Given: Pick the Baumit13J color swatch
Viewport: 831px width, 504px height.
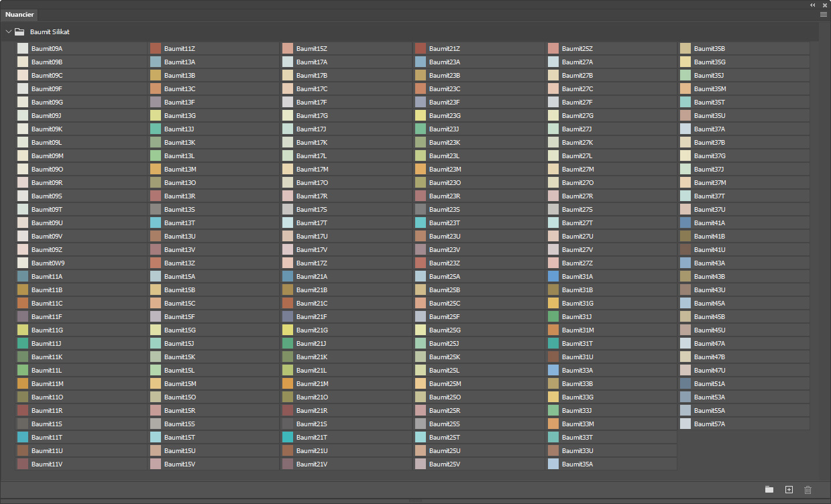Looking at the screenshot, I should [156, 129].
